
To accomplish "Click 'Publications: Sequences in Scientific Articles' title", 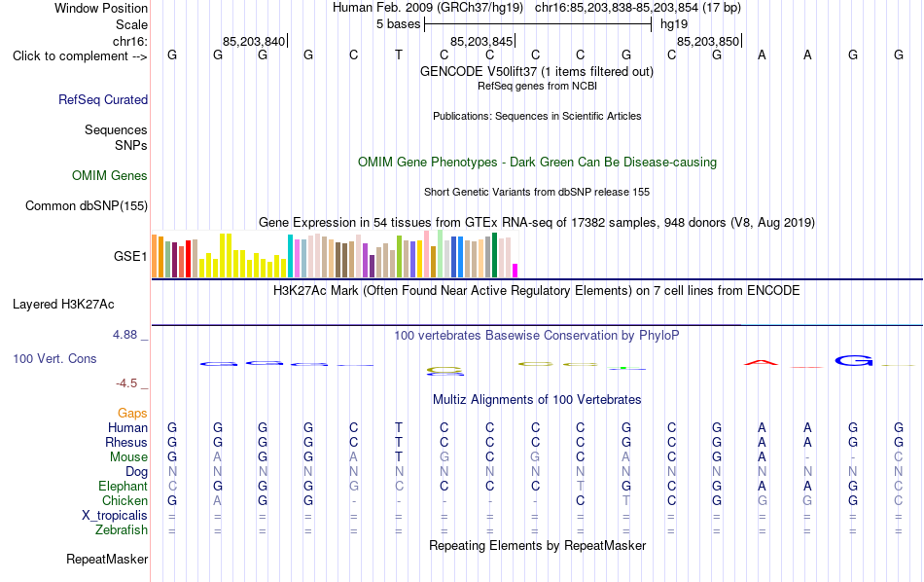I will click(x=537, y=116).
